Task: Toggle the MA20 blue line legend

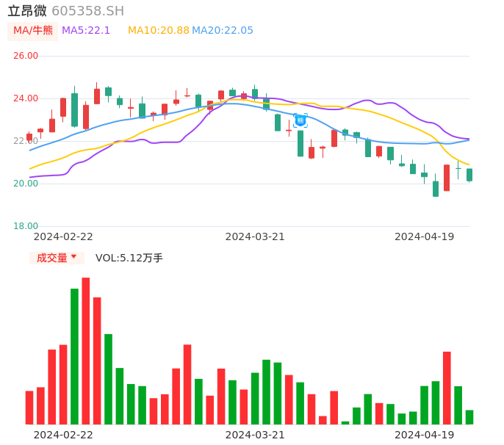Action: [x=222, y=31]
